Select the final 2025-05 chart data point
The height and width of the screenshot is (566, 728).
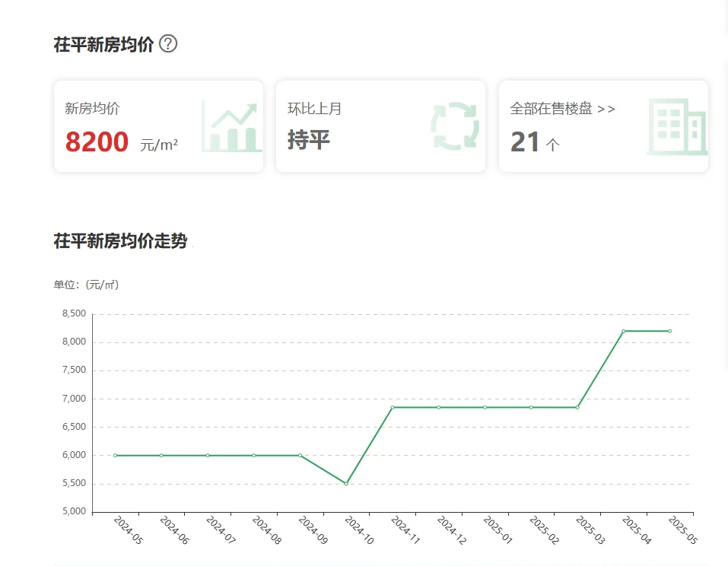669,331
